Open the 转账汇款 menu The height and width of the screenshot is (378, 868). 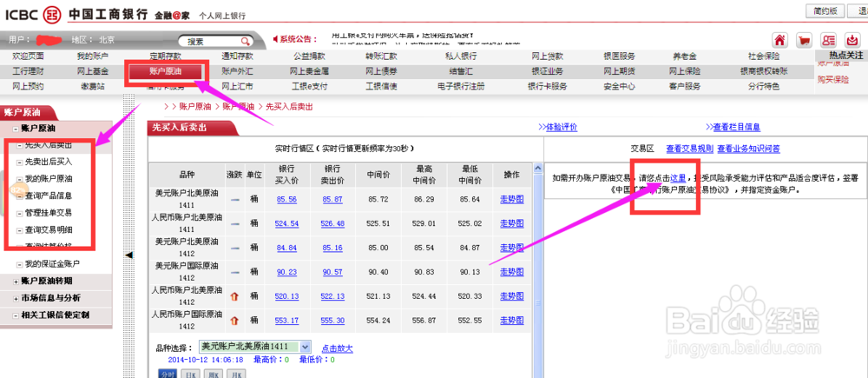point(381,56)
